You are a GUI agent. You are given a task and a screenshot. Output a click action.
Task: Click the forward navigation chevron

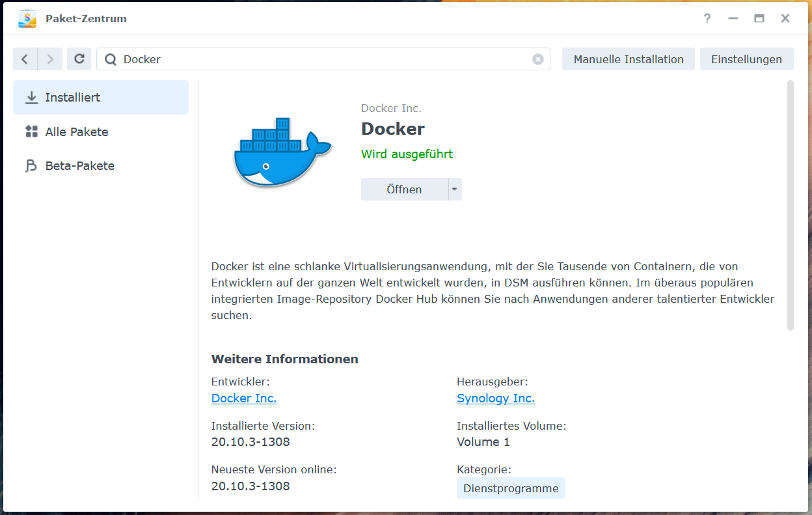point(49,59)
